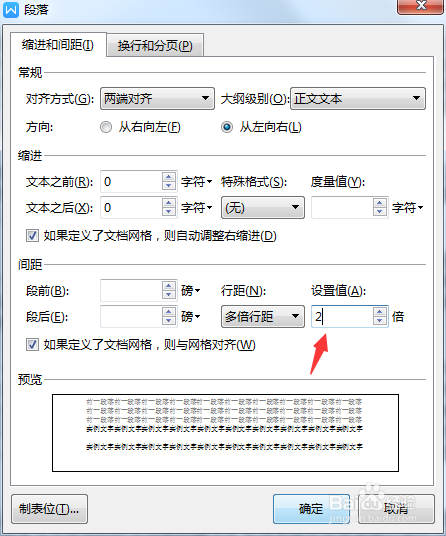Increase the 段前 spacing with up arrow

tap(168, 286)
